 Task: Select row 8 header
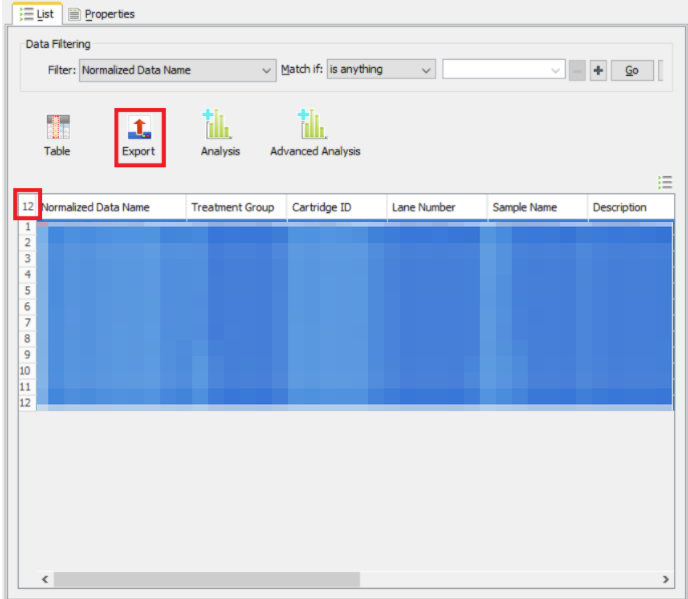click(x=28, y=339)
